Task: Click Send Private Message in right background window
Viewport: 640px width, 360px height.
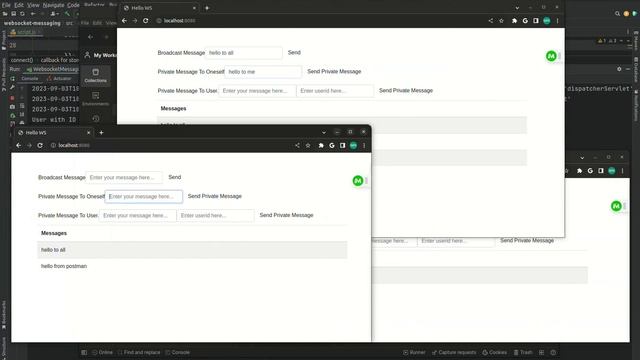Action: (527, 240)
